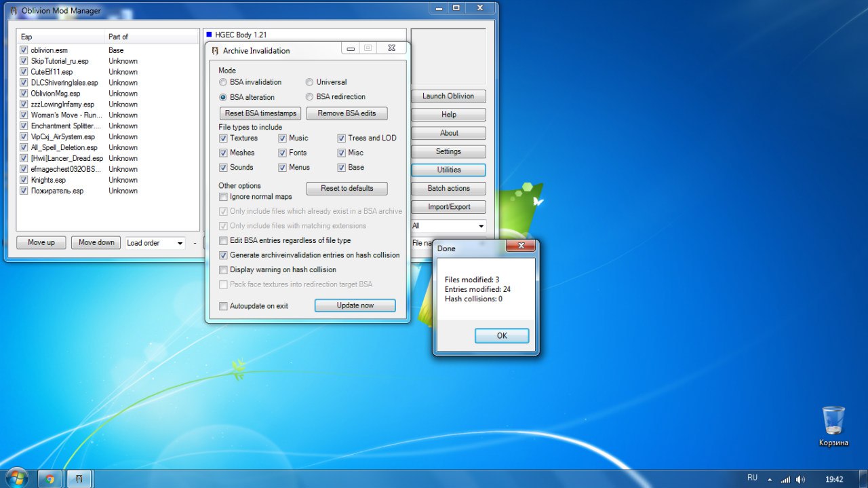Click the volume speaker tray icon
Screen dimensions: 868x488
pyautogui.click(x=801, y=479)
